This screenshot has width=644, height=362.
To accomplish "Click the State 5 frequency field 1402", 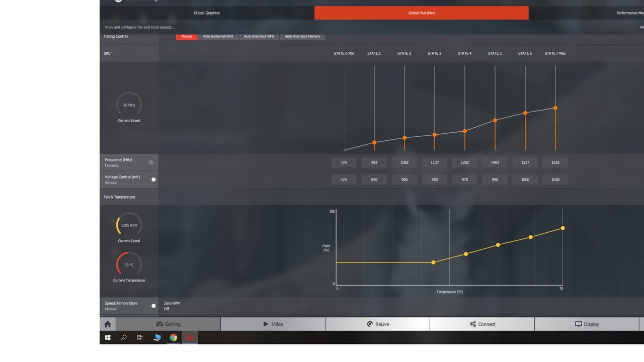I will click(495, 162).
